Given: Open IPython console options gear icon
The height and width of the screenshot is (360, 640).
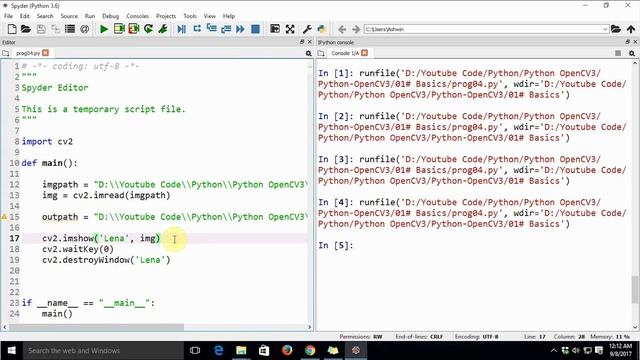Looking at the screenshot, I should click(632, 53).
